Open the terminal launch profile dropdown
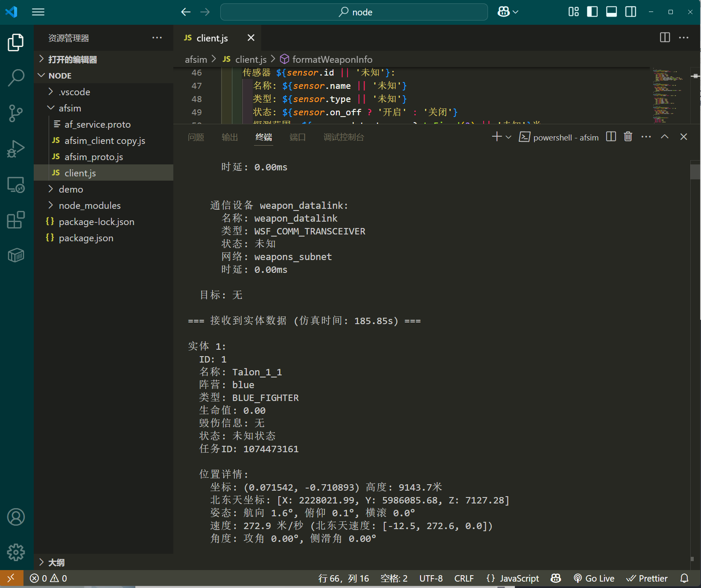Screen dimensions: 701x588 (508, 137)
